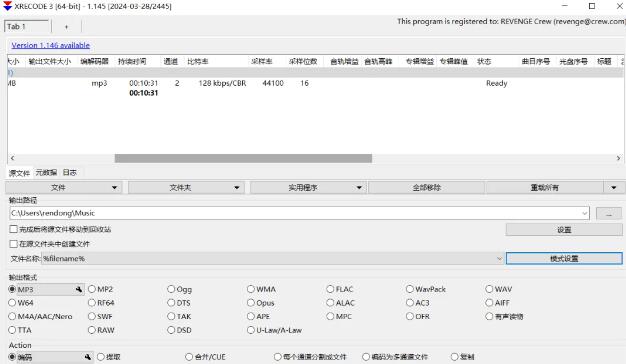
Task: Open MP3 encoder settings wrench icon
Action: (x=79, y=289)
